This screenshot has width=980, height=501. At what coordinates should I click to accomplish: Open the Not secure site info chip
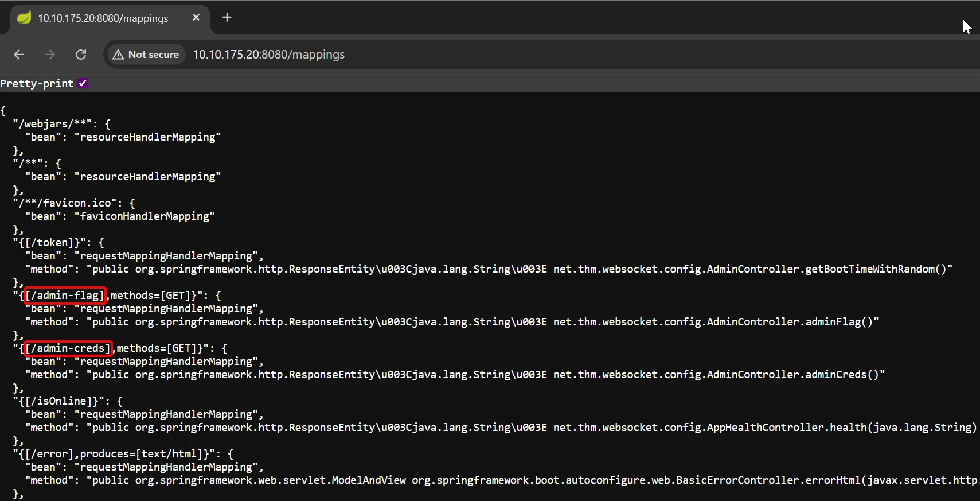coord(147,55)
